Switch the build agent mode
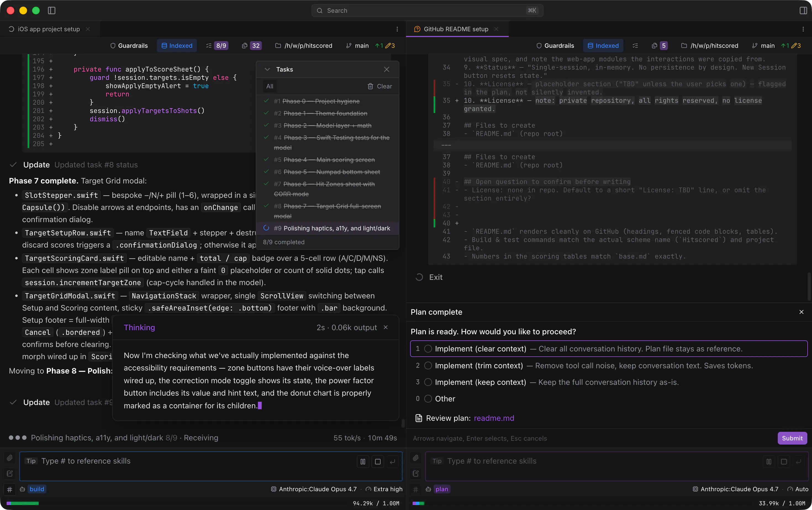This screenshot has height=510, width=812. (x=37, y=489)
